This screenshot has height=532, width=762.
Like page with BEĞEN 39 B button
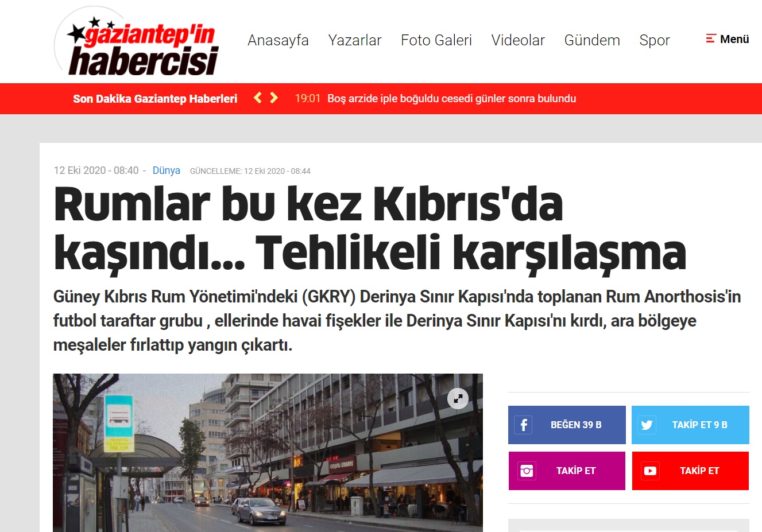[x=567, y=425]
